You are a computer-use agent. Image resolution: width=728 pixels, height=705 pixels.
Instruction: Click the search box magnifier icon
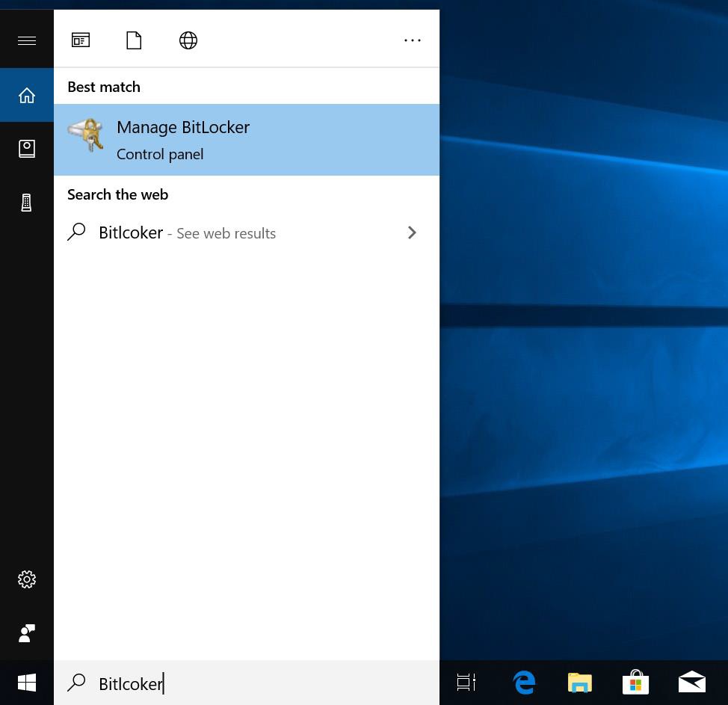pyautogui.click(x=76, y=683)
